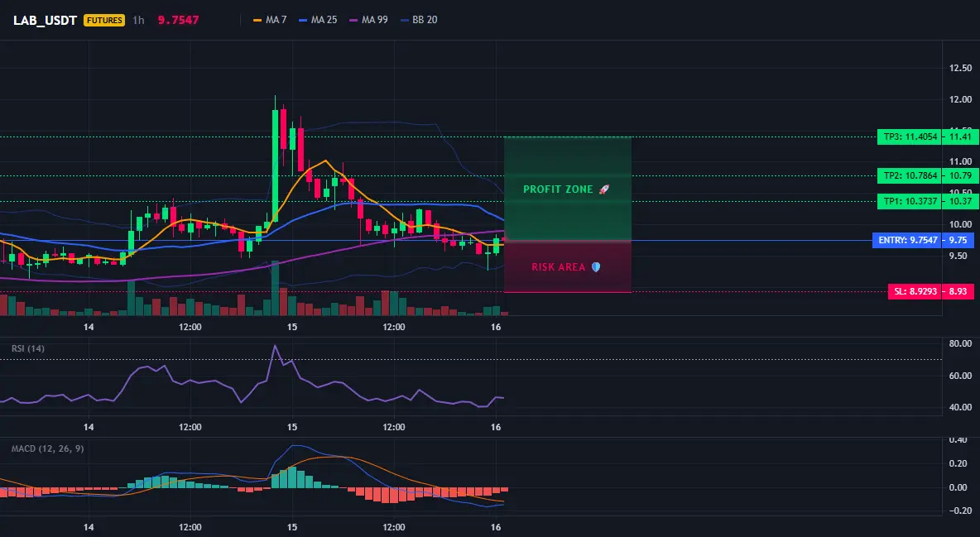Click the shield icon beside RISK AREA
The width and height of the screenshot is (980, 537).
point(596,267)
